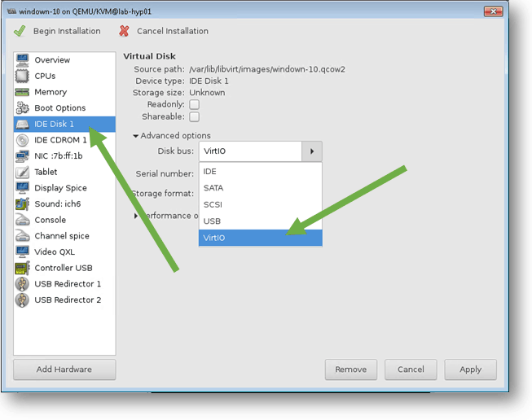Toggle the Shareable checkbox
The width and height of the screenshot is (532, 420).
click(195, 116)
